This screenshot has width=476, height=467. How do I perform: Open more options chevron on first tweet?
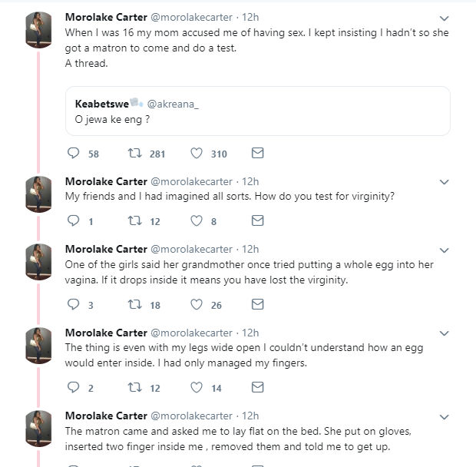[444, 17]
